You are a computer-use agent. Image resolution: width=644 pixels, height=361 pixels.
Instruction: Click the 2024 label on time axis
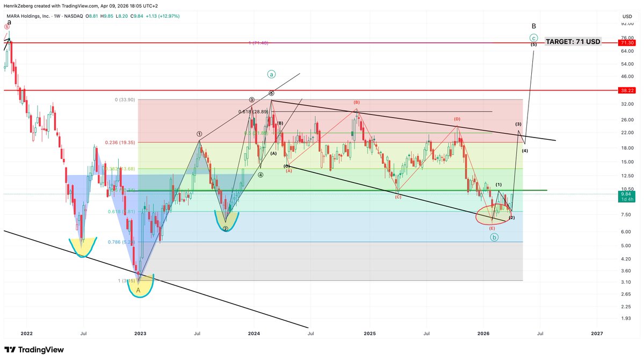pyautogui.click(x=254, y=334)
